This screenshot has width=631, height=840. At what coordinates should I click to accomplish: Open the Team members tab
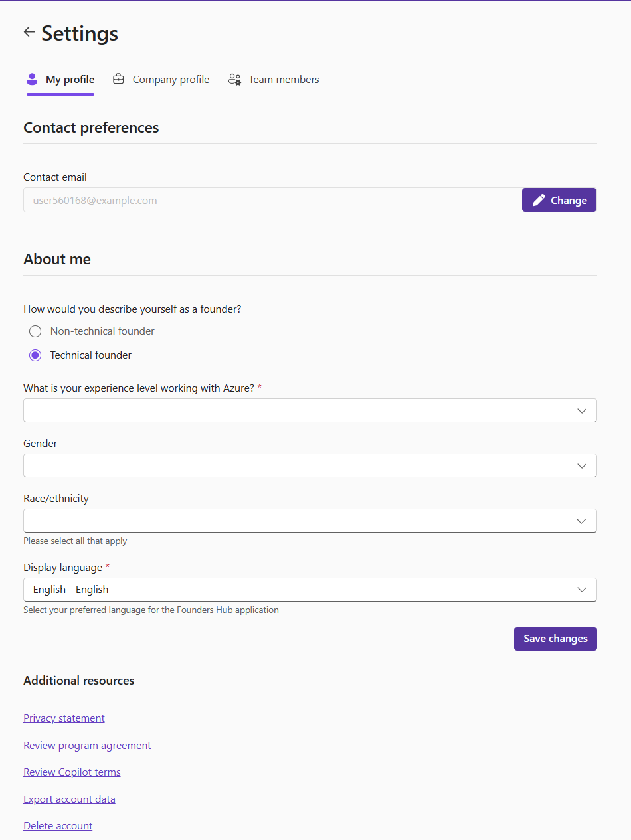284,80
